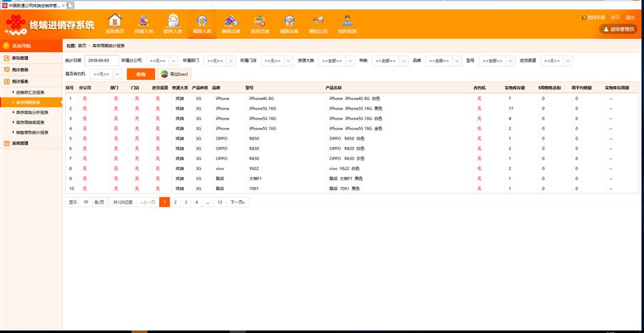Click page-size field showing 10
Viewport: 644px width, 333px height.
coord(86,202)
